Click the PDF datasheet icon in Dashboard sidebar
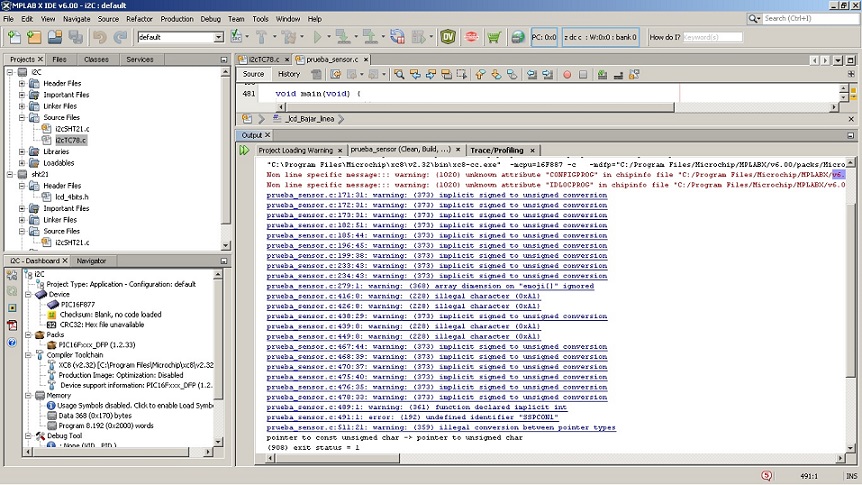 (12, 326)
